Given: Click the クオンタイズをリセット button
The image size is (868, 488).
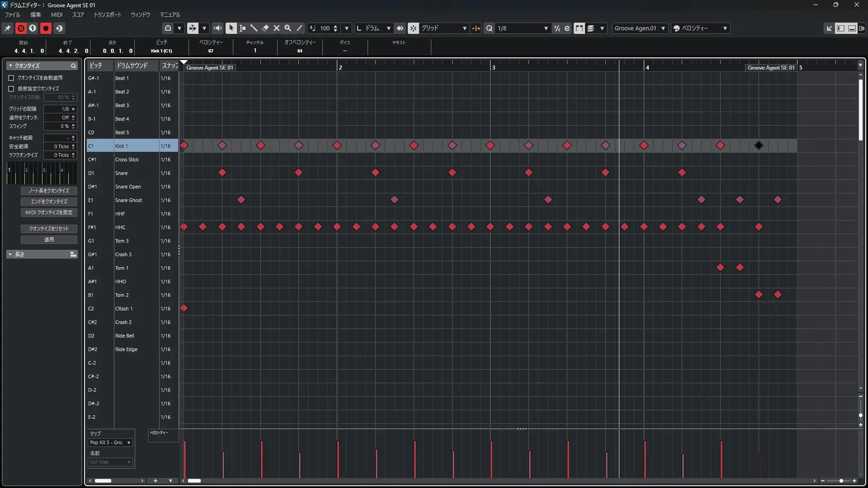Looking at the screenshot, I should tap(49, 229).
